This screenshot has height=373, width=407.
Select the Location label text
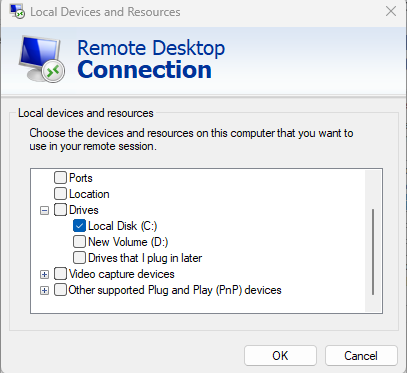click(89, 194)
